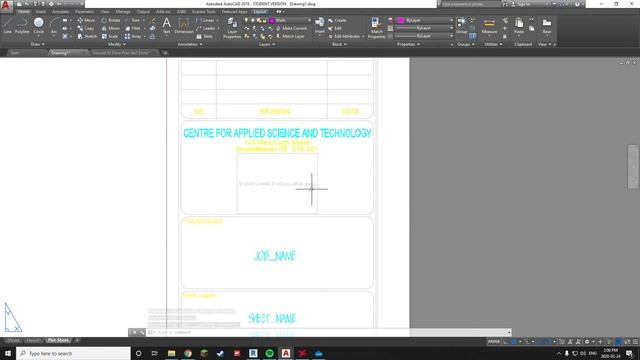This screenshot has width=640, height=360.
Task: Add a new drawing tab
Action: pyautogui.click(x=165, y=53)
